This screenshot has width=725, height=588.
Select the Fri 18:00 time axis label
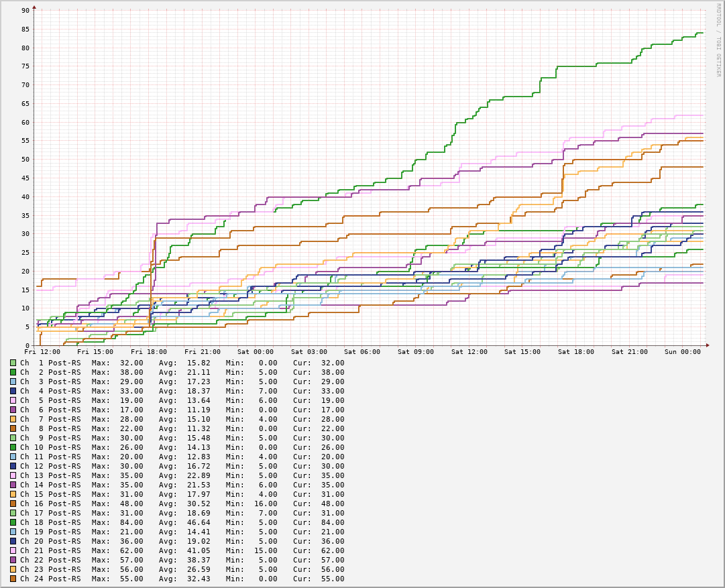coord(149,351)
